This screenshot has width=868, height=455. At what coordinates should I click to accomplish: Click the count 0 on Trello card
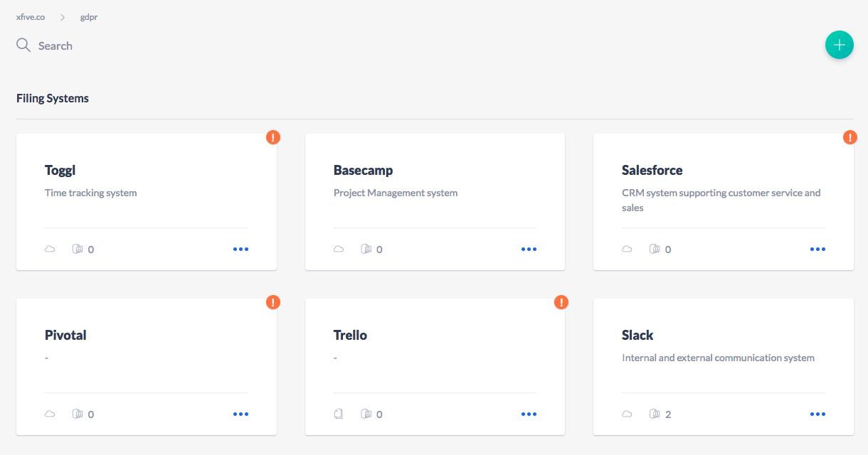[x=379, y=414]
